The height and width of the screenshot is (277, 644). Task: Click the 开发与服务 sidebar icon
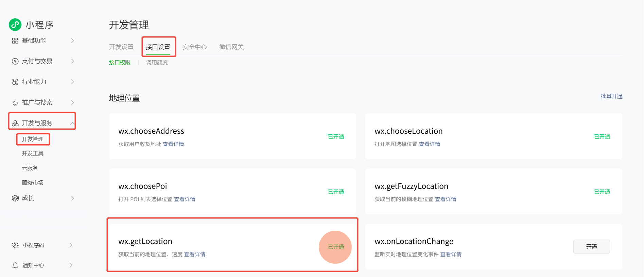[15, 123]
